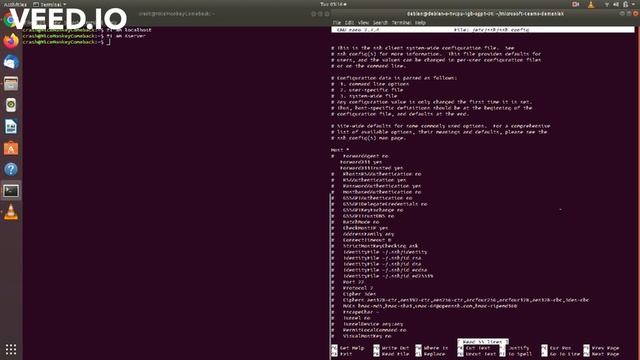Click the Justify nano shortcut
The width and height of the screenshot is (640, 360).
click(x=515, y=348)
